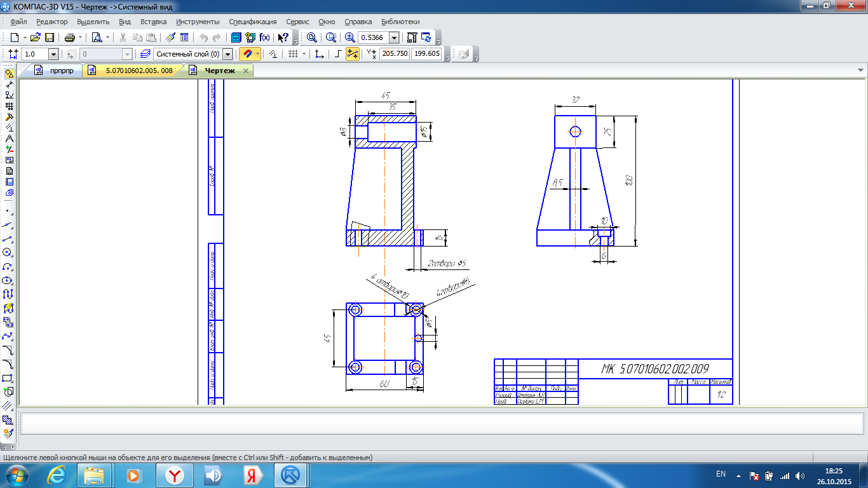Open the Инструменты menu

198,22
